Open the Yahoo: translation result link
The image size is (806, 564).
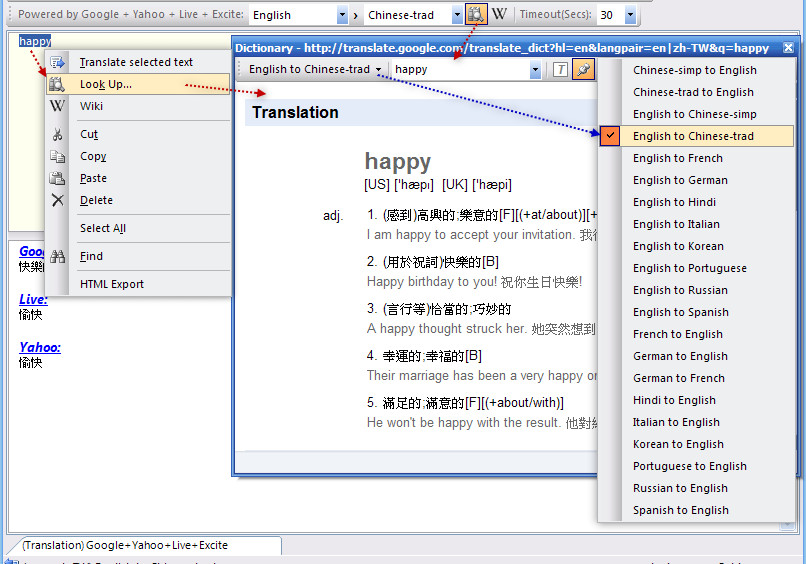pyautogui.click(x=40, y=348)
